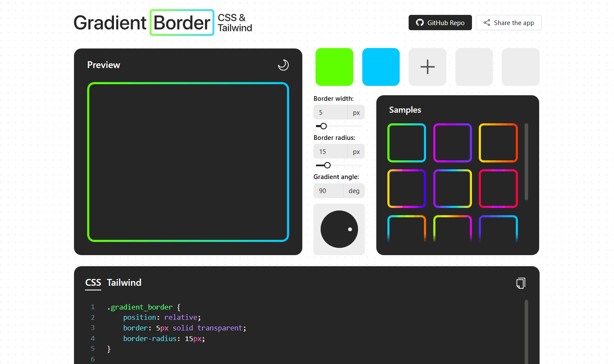Focus the Border radius input field
This screenshot has height=364, width=614.
click(x=330, y=152)
